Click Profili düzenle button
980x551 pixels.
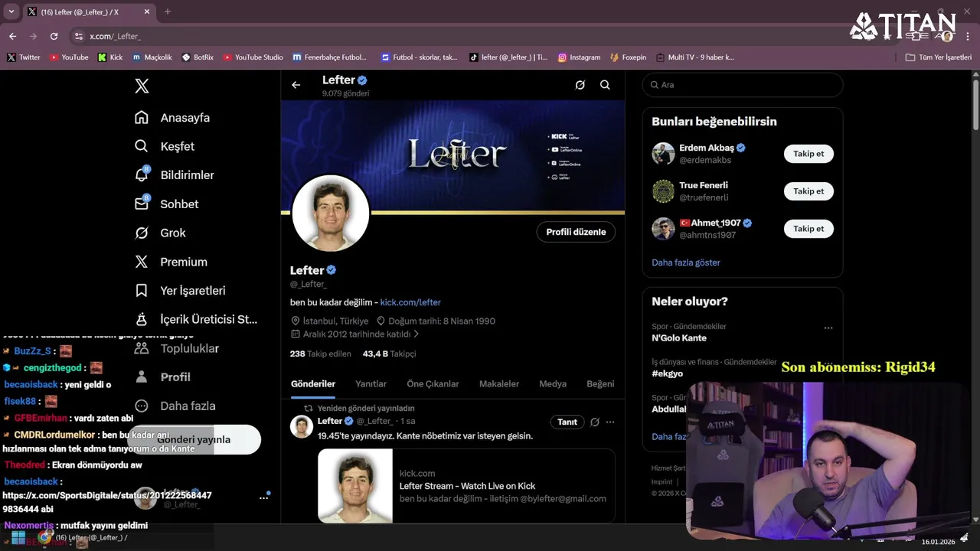pyautogui.click(x=576, y=232)
